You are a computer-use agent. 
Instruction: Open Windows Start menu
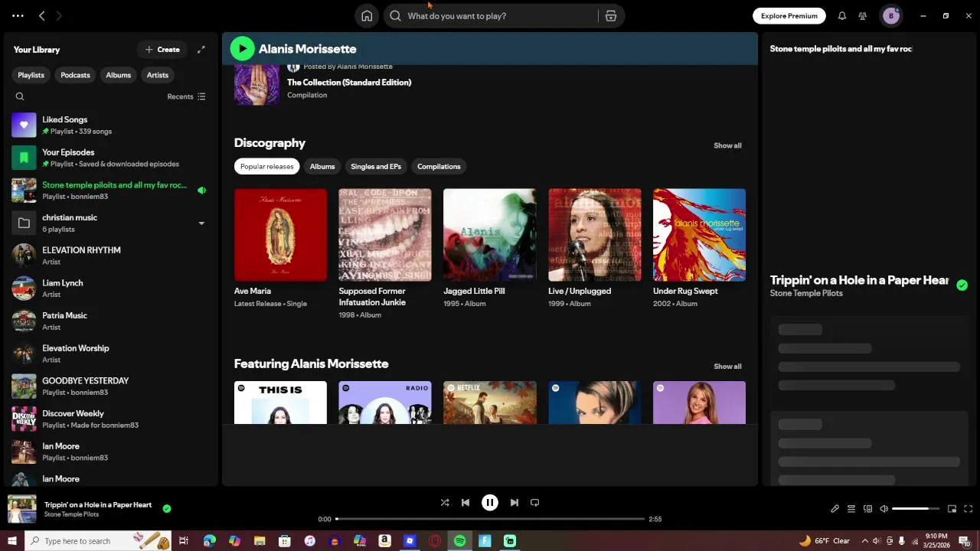(x=12, y=541)
